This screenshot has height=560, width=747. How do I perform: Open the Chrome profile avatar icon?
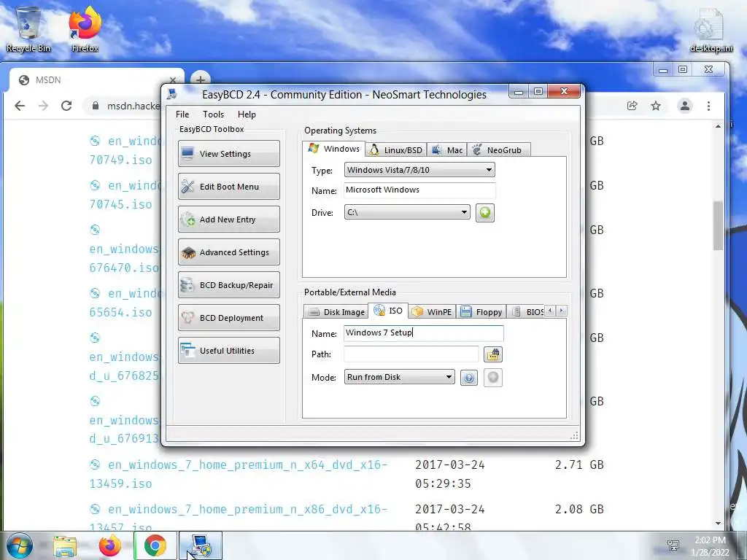(x=684, y=106)
